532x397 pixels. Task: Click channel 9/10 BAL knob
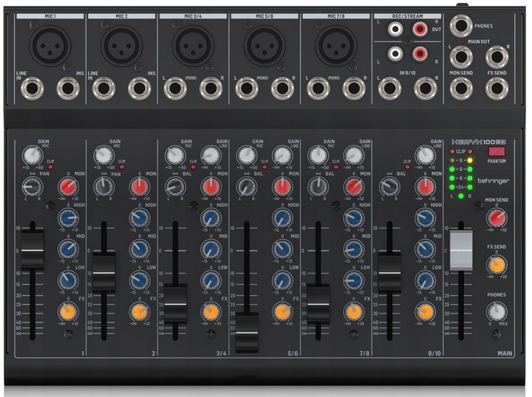point(390,186)
